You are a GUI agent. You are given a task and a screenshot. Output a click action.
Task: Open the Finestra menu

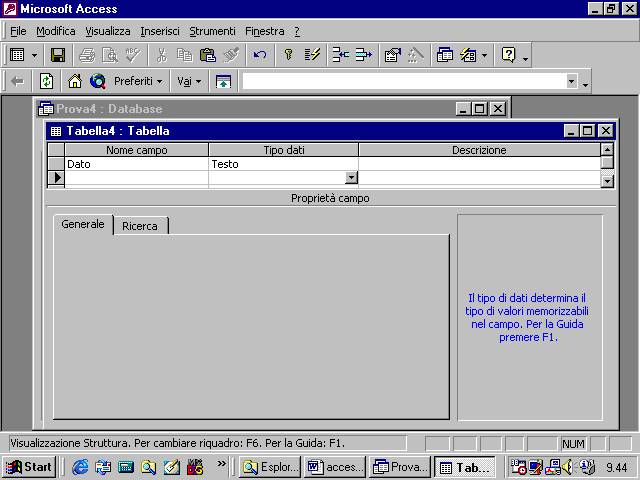point(264,31)
